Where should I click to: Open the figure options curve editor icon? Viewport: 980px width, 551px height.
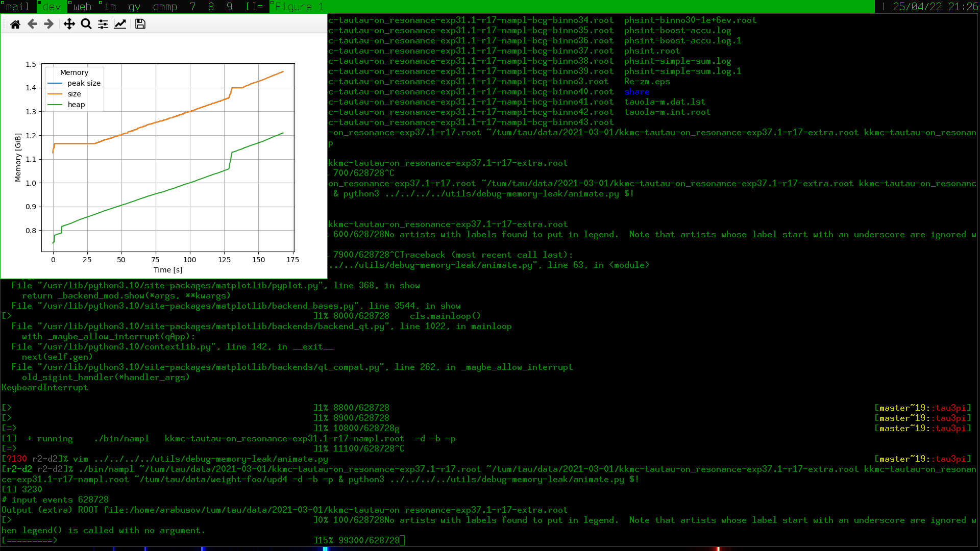(120, 24)
